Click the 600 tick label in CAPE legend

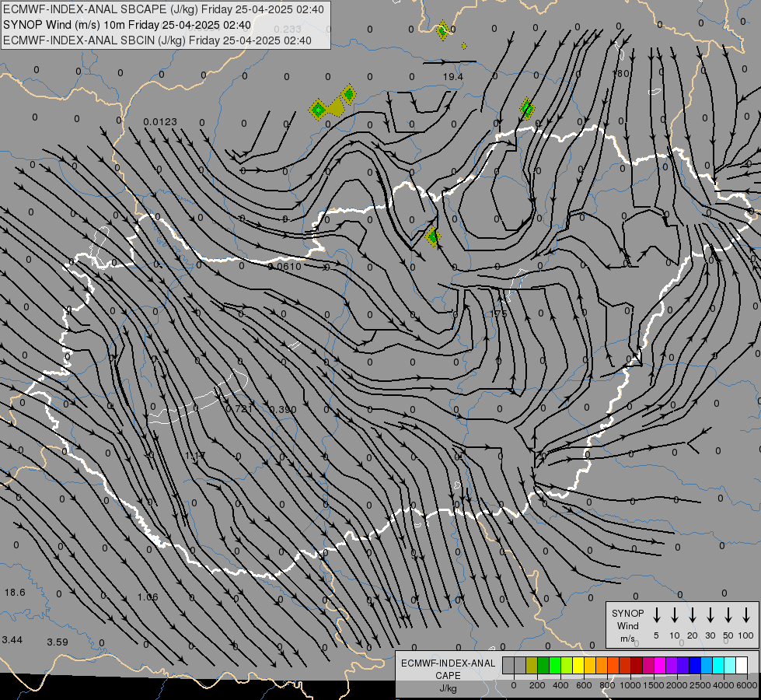(x=584, y=685)
